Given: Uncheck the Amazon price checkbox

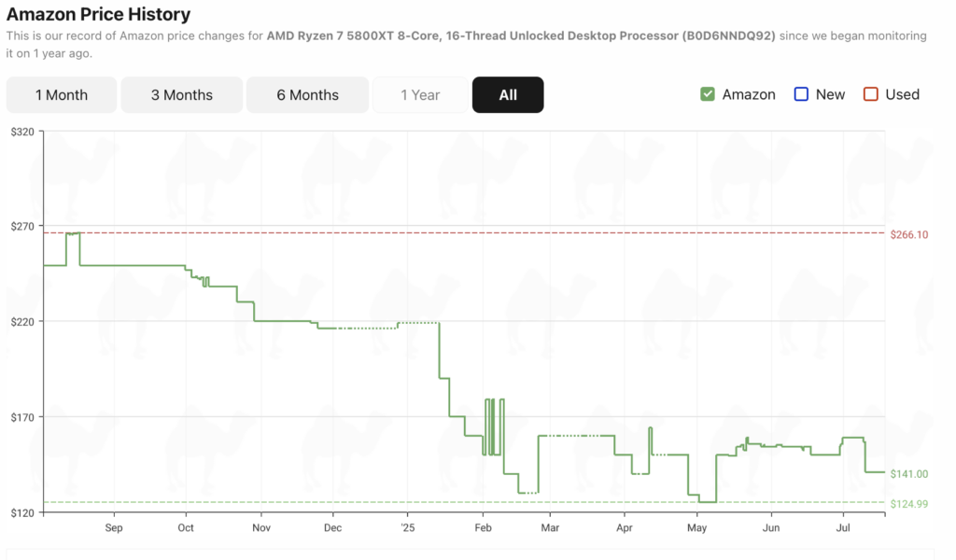Looking at the screenshot, I should (x=708, y=94).
